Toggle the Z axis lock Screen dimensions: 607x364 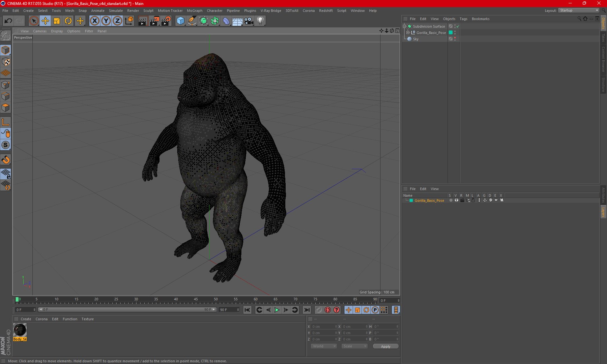point(117,21)
